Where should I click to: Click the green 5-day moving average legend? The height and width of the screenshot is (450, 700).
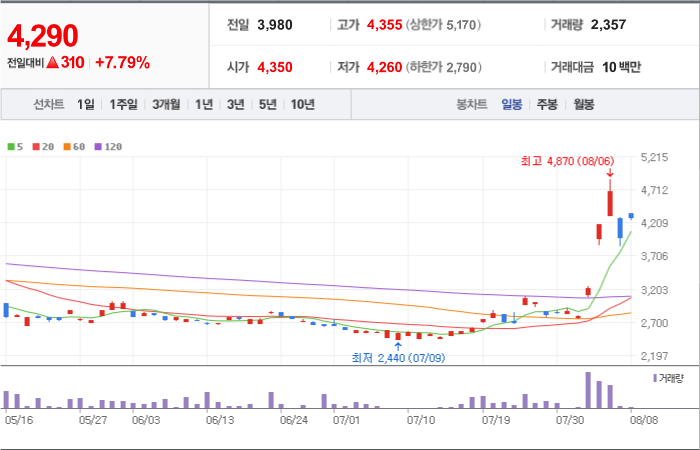click(16, 146)
